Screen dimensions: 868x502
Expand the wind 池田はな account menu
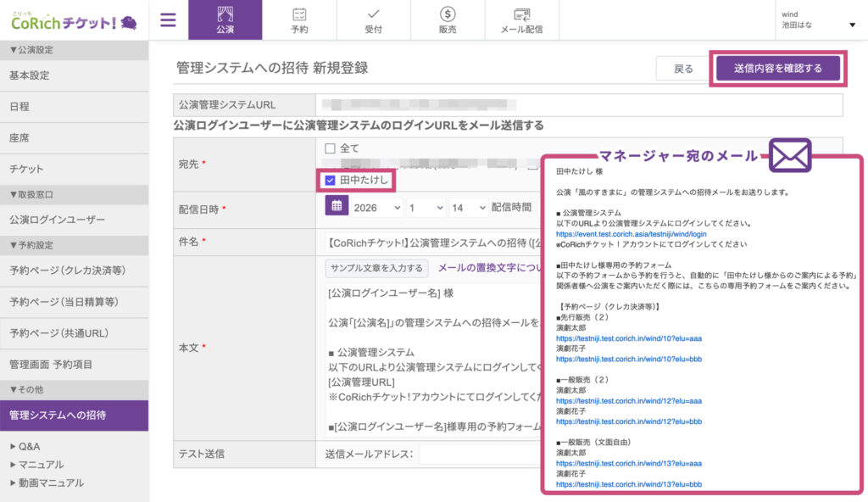coord(818,20)
